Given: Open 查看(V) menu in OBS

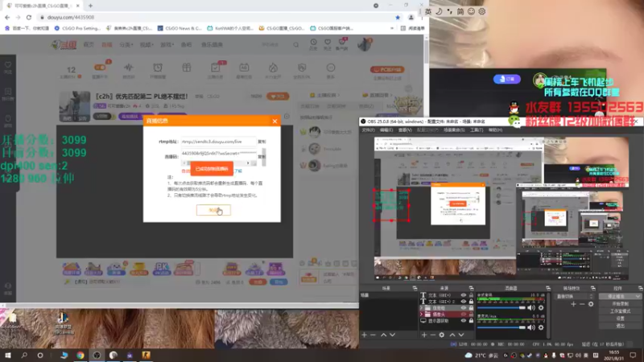Looking at the screenshot, I should (x=405, y=130).
